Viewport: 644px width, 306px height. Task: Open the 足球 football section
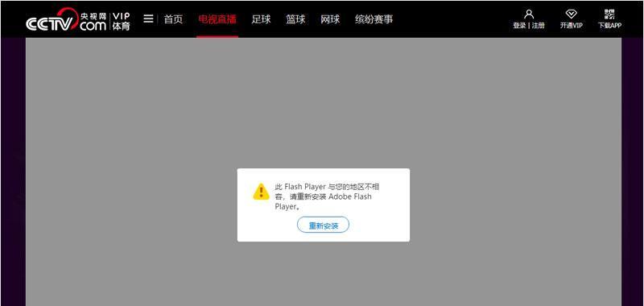(x=261, y=19)
